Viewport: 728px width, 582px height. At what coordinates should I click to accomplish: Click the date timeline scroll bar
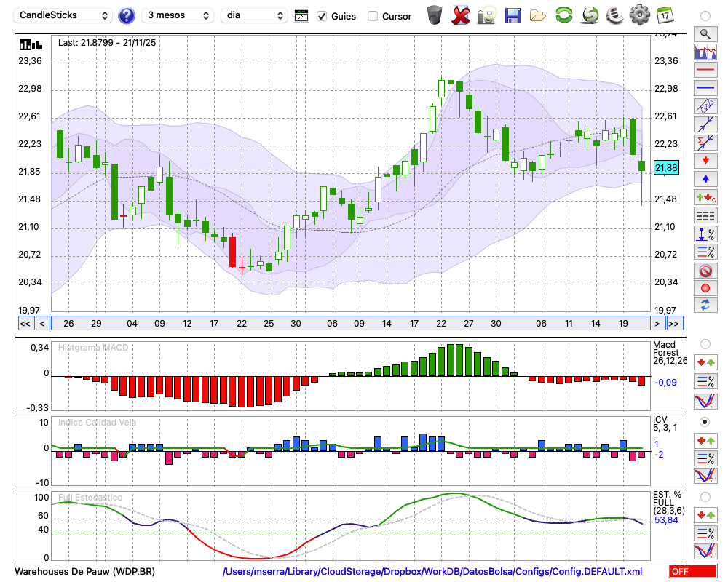coord(349,323)
